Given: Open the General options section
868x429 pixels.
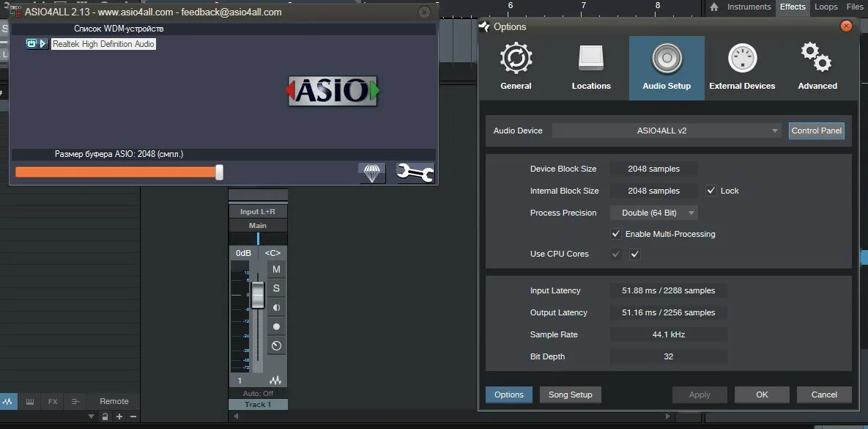Looking at the screenshot, I should [516, 67].
